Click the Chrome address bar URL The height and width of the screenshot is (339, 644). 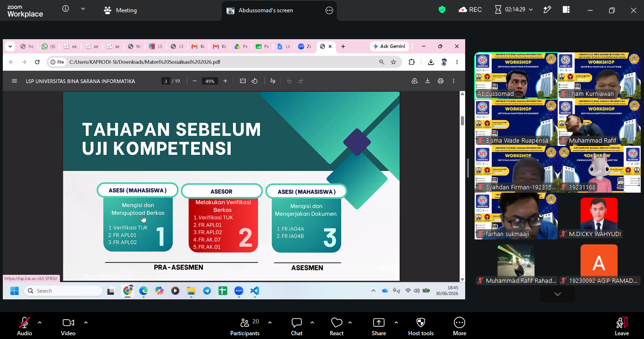point(144,62)
